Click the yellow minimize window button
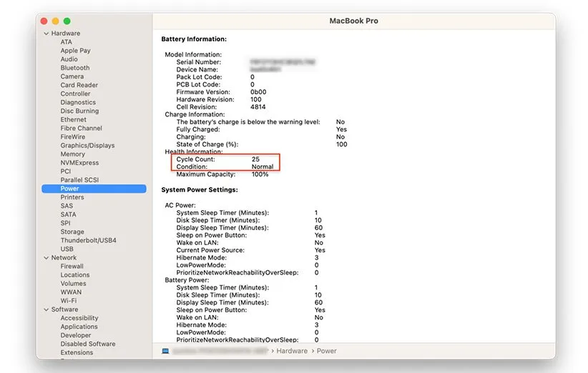 pos(56,21)
